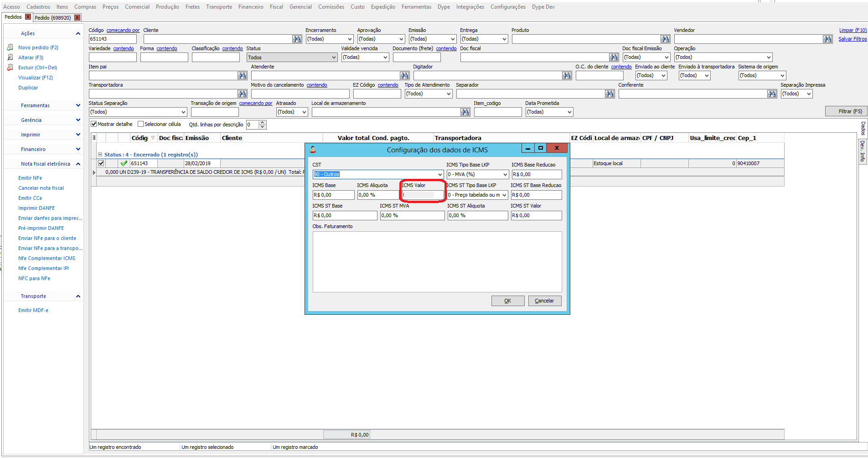Click the Digitador binoculars search icon
868x458 pixels.
coord(567,76)
